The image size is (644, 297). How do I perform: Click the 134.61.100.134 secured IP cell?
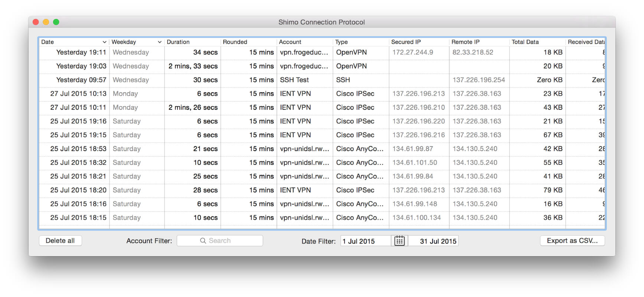[x=416, y=217]
